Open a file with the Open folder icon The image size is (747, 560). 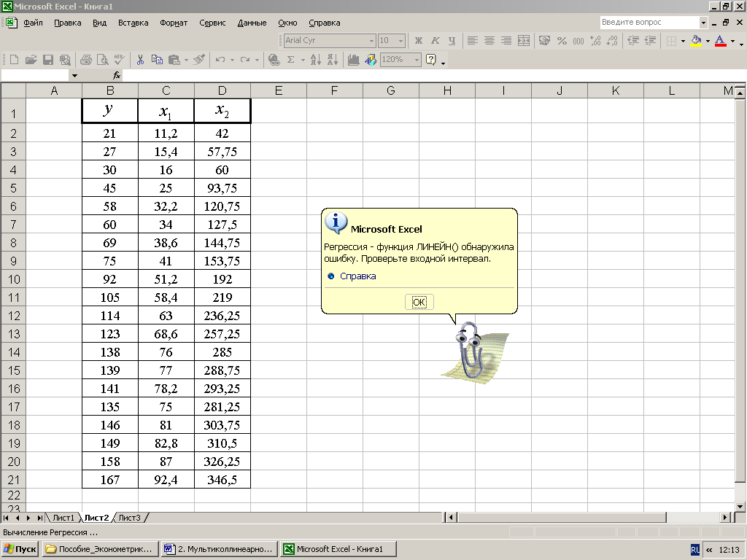31,60
